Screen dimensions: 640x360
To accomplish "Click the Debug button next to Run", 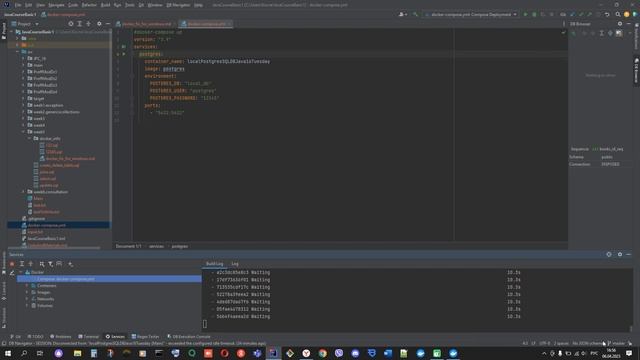I will point(534,14).
